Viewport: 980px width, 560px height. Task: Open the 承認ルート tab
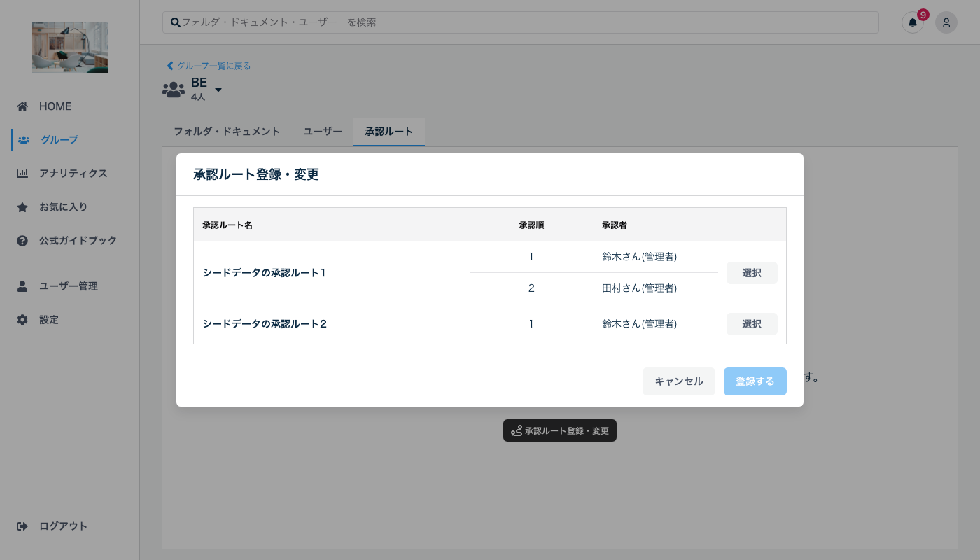(389, 132)
